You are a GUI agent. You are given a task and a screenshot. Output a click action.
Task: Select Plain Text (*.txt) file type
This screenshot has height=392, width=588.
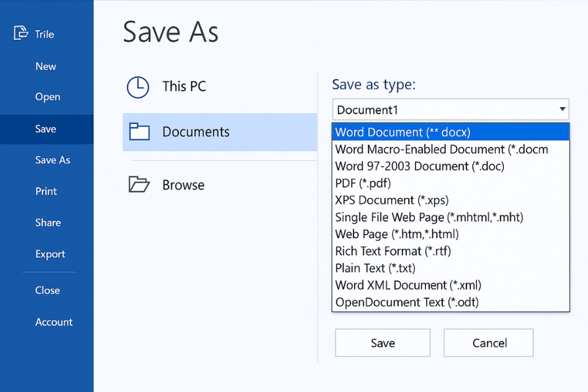pos(375,268)
